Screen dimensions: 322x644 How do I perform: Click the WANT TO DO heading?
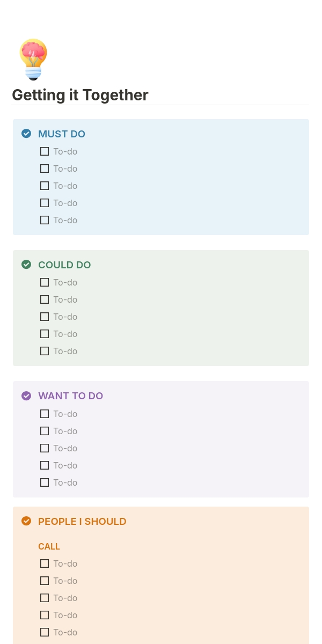[x=70, y=396]
